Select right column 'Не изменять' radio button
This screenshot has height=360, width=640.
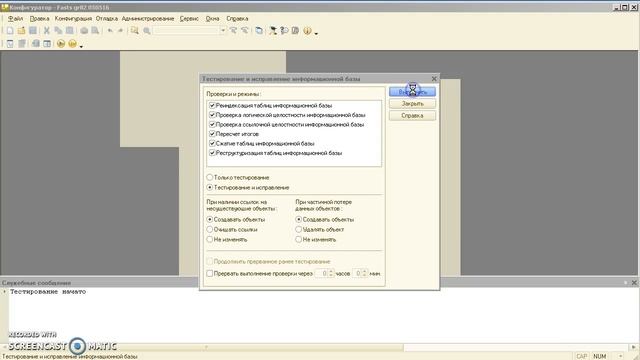(298, 239)
